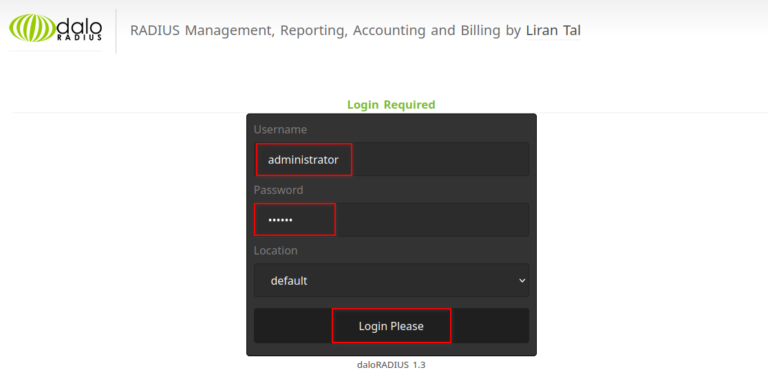The height and width of the screenshot is (392, 768).
Task: Click the "Location" field label
Action: point(275,250)
